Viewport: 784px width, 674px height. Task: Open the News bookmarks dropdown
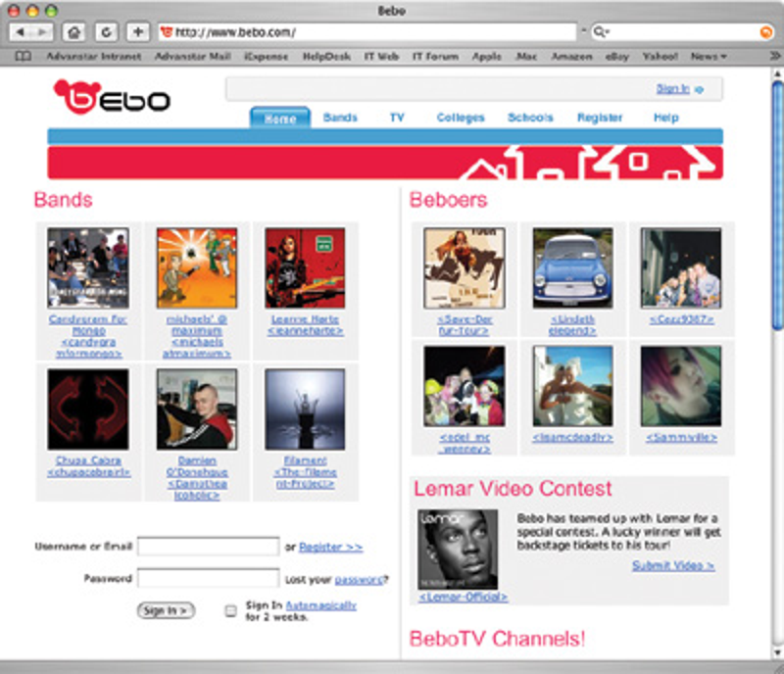[709, 57]
